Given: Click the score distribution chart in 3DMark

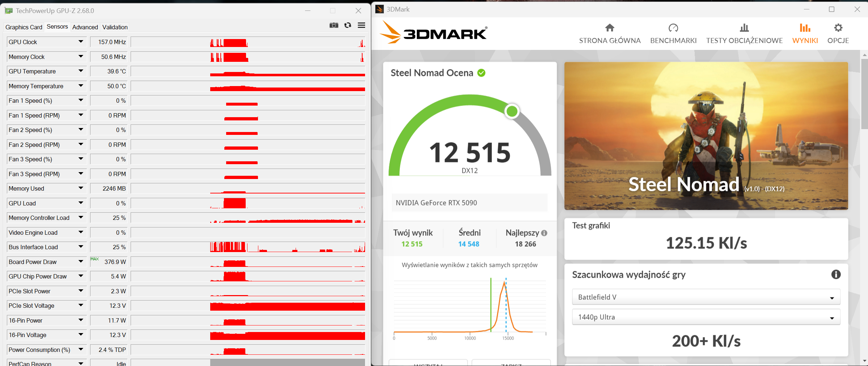Looking at the screenshot, I should point(470,308).
